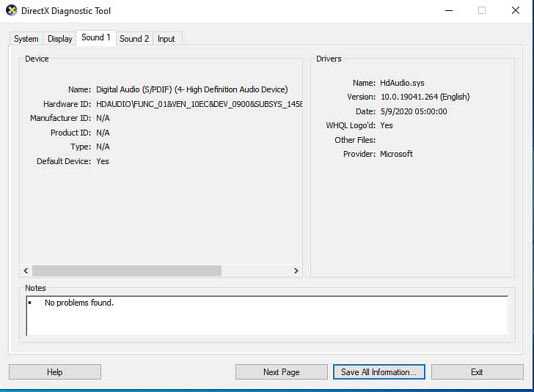Click driver date '5/9/2020 05:00:00'
This screenshot has height=392, width=534.
click(414, 111)
